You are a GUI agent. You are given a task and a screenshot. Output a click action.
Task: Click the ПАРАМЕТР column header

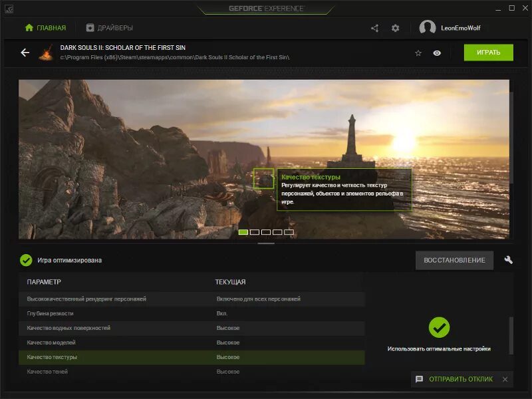44,282
